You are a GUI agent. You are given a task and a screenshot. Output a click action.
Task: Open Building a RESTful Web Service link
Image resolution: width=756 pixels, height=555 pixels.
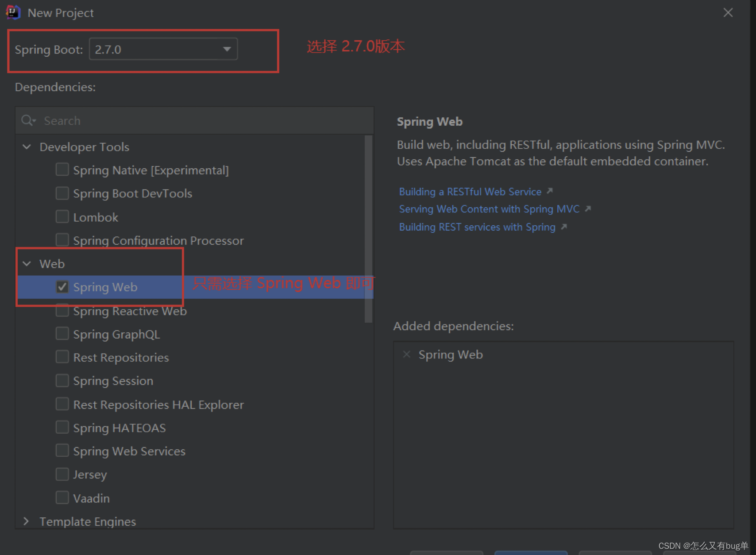coord(470,192)
